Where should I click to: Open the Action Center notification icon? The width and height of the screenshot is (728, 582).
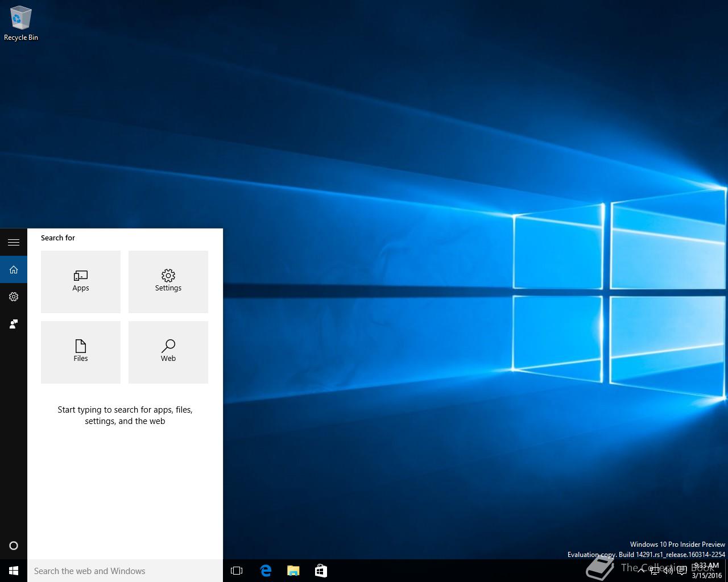pyautogui.click(x=682, y=571)
